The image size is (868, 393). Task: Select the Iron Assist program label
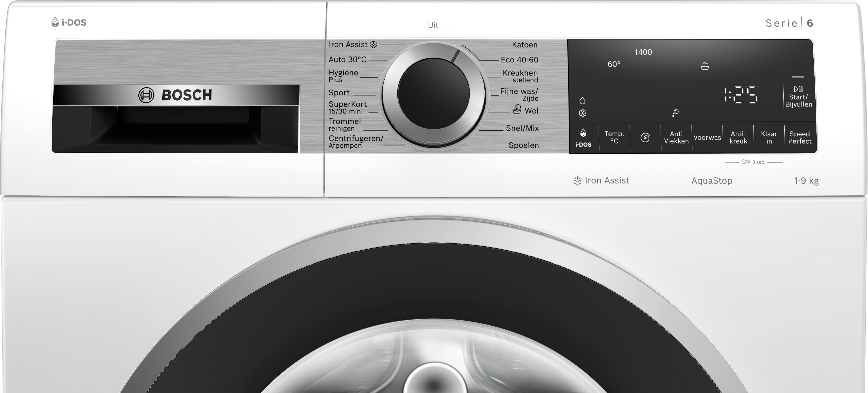pyautogui.click(x=348, y=44)
